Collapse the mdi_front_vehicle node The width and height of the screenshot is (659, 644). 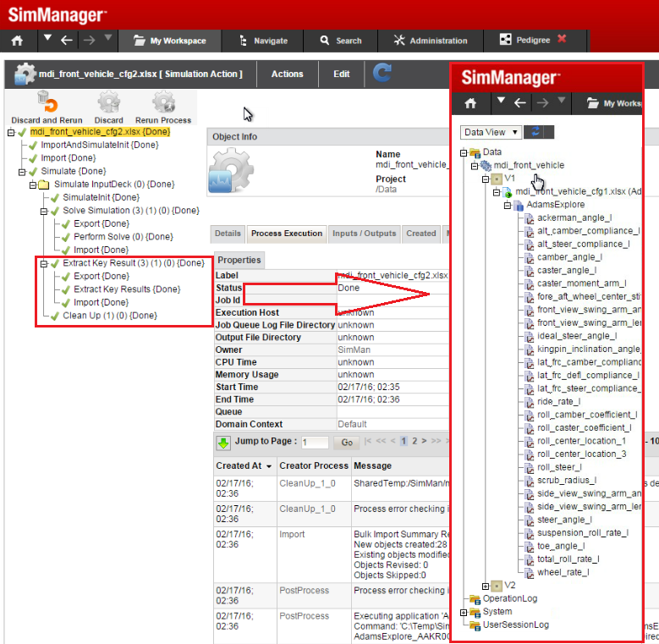click(474, 166)
